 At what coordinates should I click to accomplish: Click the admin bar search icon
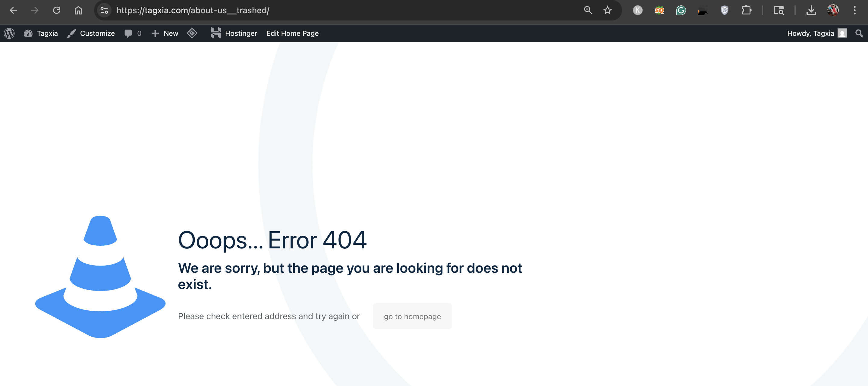859,33
